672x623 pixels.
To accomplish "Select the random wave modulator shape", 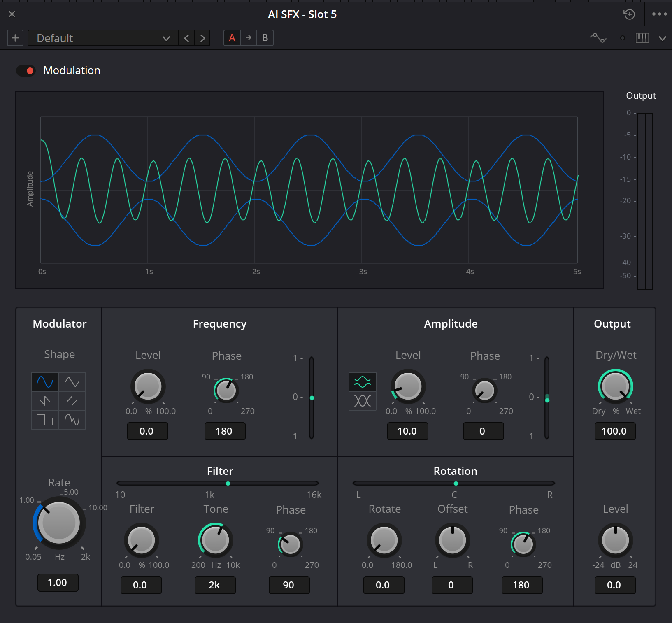I will pyautogui.click(x=72, y=419).
